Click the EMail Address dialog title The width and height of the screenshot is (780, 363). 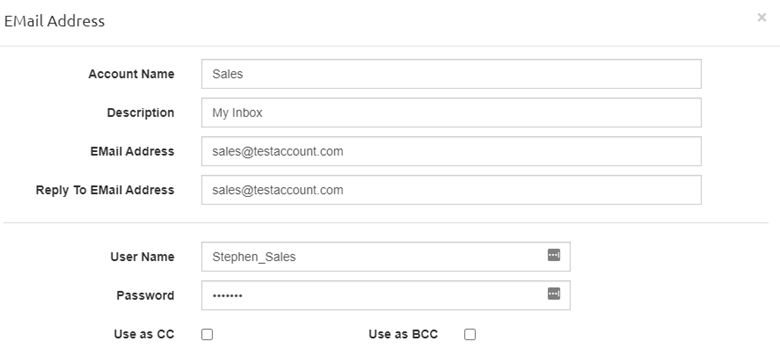coord(54,21)
